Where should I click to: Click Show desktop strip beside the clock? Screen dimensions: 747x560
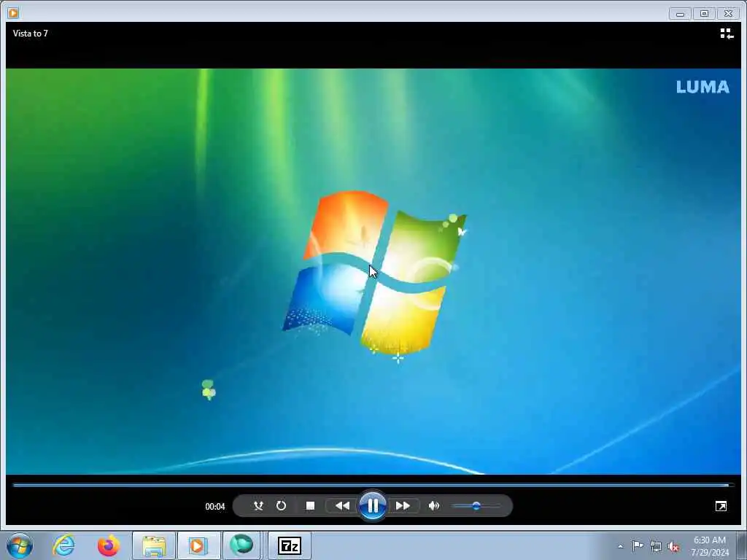coord(742,545)
